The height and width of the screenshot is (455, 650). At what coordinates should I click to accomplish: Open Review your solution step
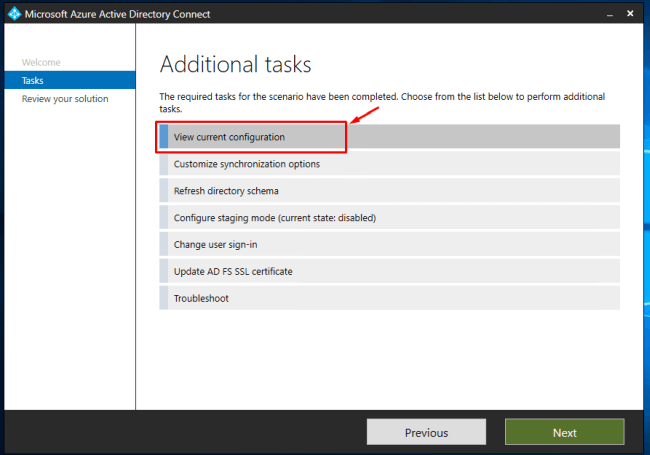tap(65, 99)
